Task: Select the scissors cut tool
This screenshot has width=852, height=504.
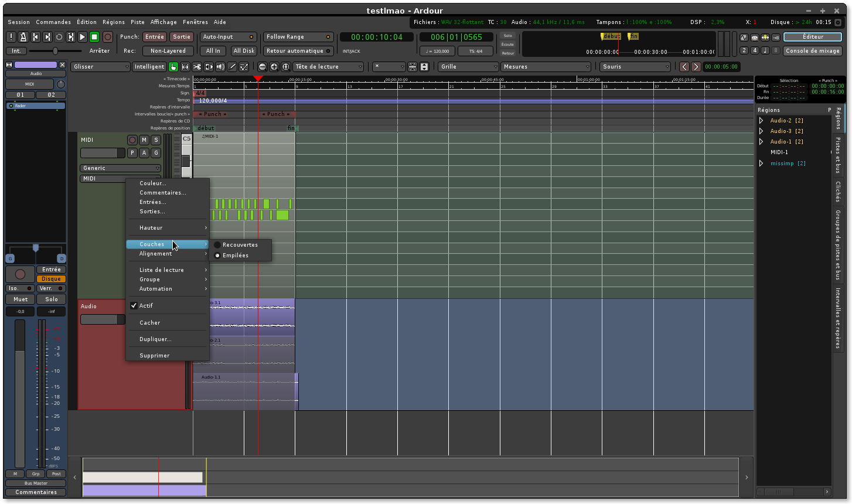Action: 197,67
